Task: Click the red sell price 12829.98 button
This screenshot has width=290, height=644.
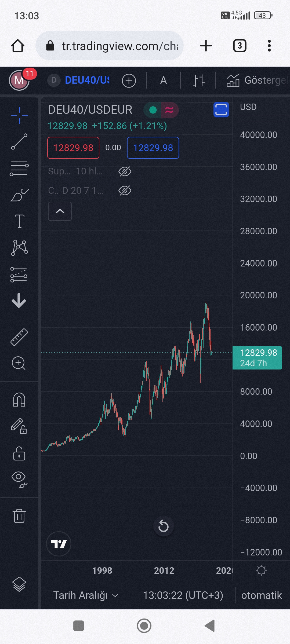Action: click(73, 148)
